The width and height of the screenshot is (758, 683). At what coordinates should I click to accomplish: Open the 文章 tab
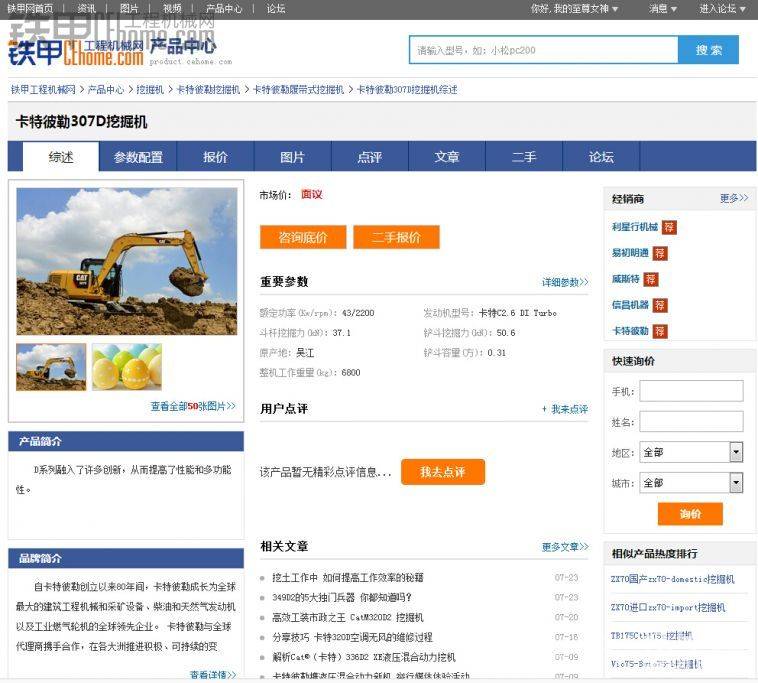[447, 157]
